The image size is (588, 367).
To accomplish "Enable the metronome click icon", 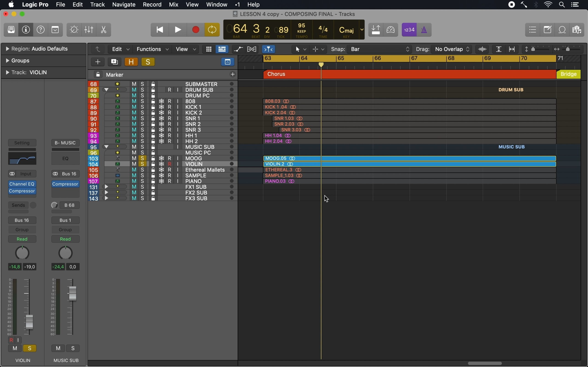I will [424, 30].
